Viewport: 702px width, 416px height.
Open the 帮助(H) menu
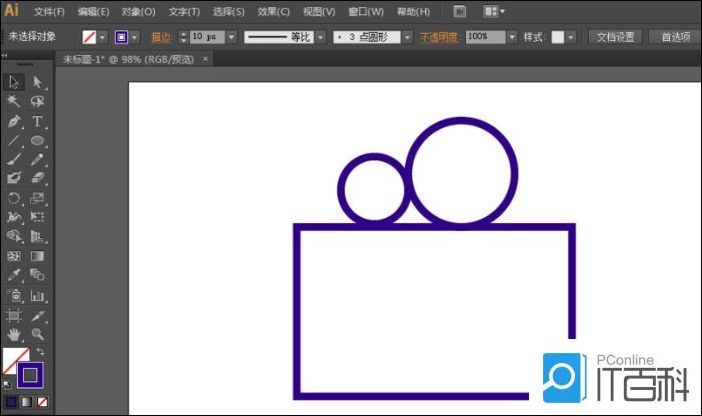413,12
